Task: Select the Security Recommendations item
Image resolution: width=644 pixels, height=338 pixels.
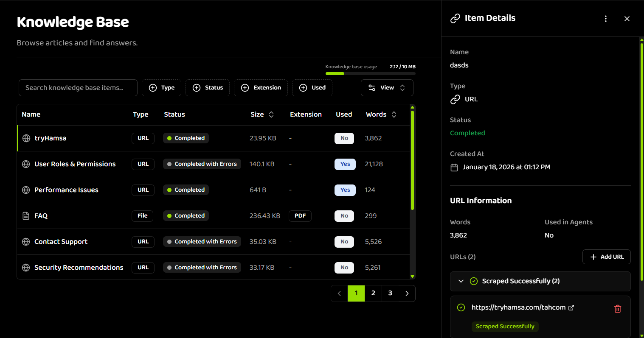Action: 79,268
